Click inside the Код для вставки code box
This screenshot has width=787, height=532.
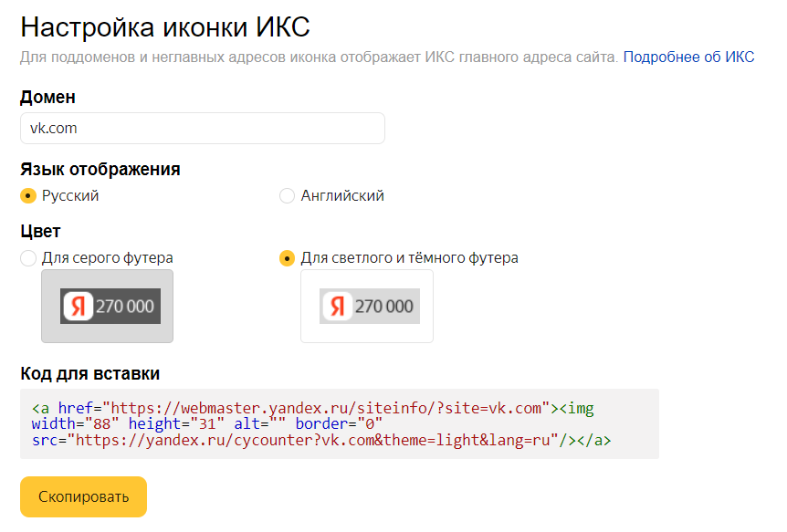pyautogui.click(x=340, y=423)
